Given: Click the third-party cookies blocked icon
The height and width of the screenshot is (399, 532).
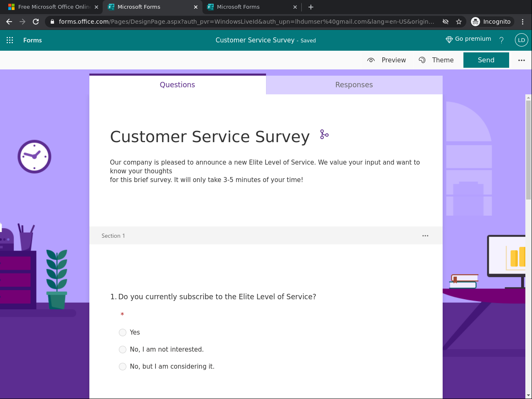Looking at the screenshot, I should pyautogui.click(x=446, y=22).
